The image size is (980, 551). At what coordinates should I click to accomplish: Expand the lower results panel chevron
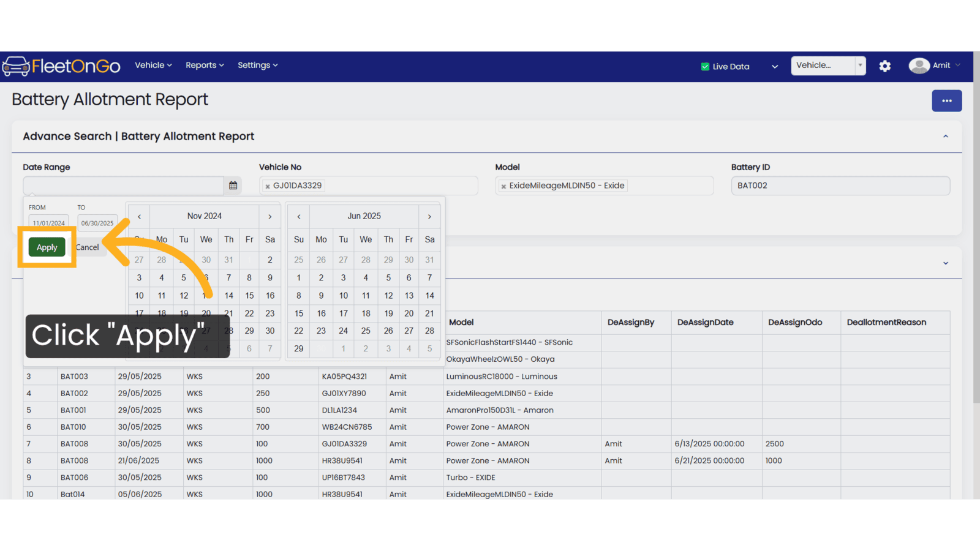pos(945,263)
